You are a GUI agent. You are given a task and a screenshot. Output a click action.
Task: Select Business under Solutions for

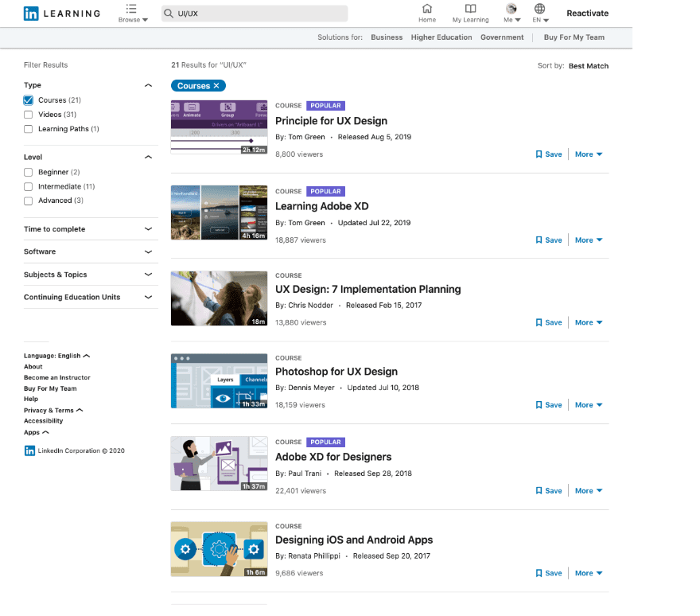click(387, 37)
